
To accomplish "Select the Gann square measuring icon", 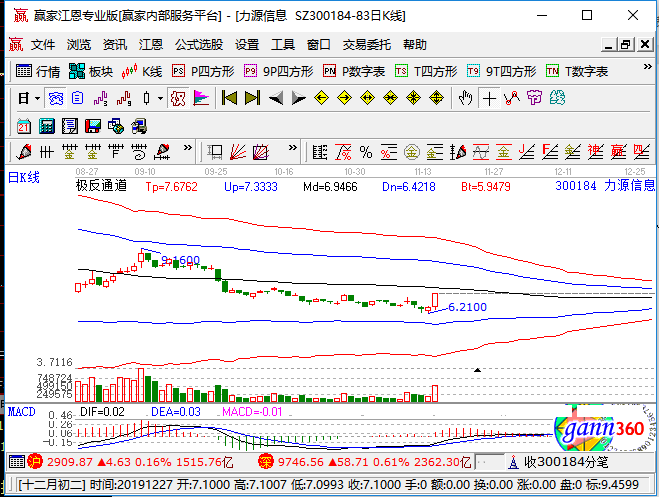I will [215, 152].
